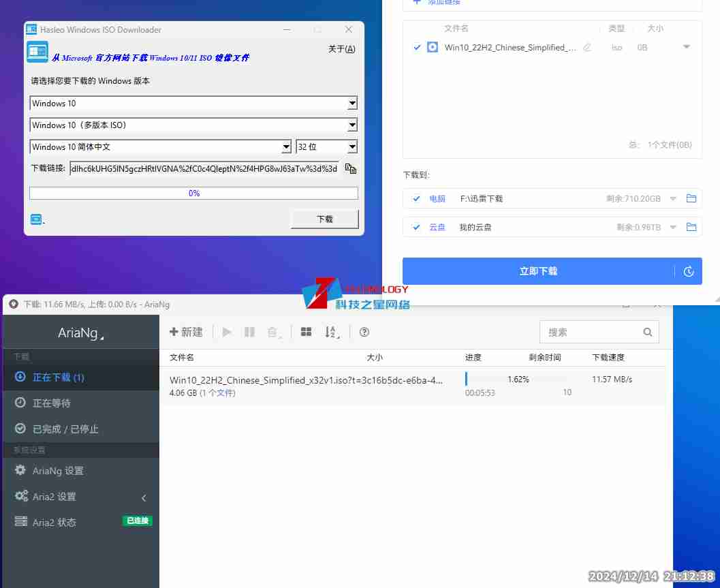
Task: Click the AriaNg search input field
Action: coord(593,331)
